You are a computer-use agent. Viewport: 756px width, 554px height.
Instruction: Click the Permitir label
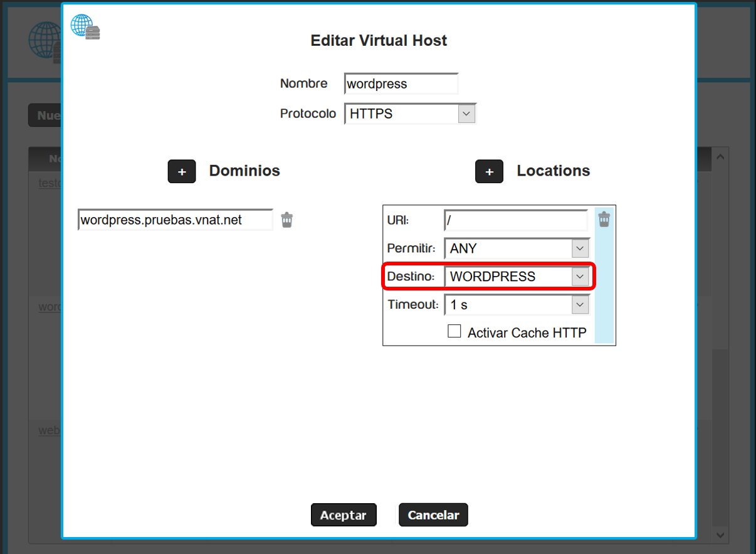411,248
